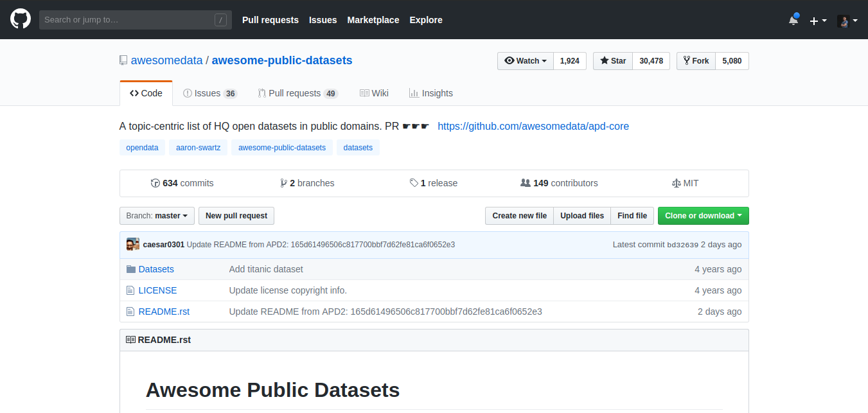Open the README.rst file
Viewport: 868px width, 413px height.
164,312
